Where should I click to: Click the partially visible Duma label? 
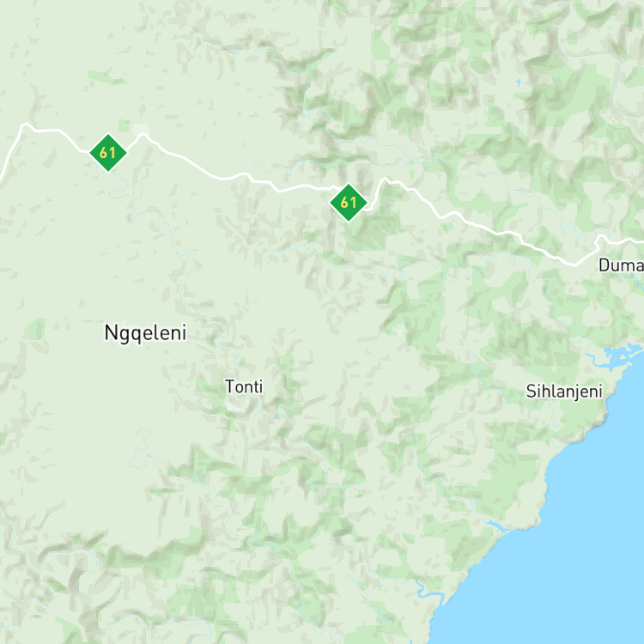[x=621, y=265]
